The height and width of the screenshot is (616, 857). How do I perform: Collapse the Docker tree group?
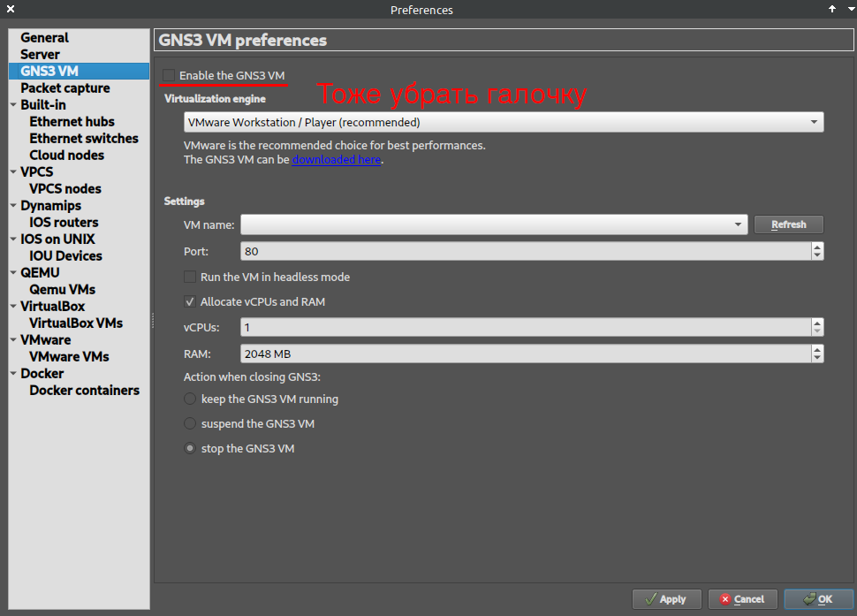pos(13,373)
